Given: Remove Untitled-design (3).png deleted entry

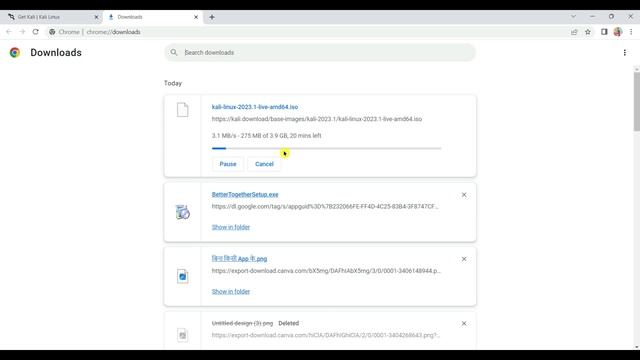Looking at the screenshot, I should [464, 323].
